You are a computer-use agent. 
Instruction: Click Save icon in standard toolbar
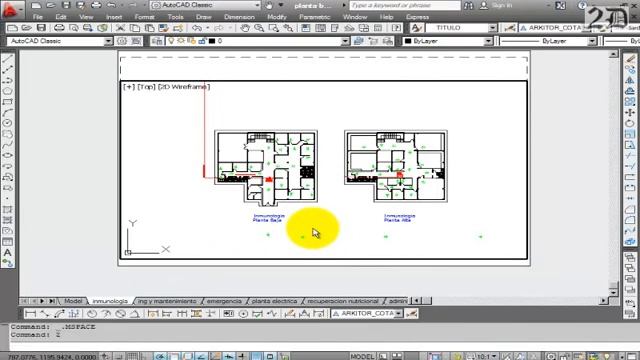point(41,28)
